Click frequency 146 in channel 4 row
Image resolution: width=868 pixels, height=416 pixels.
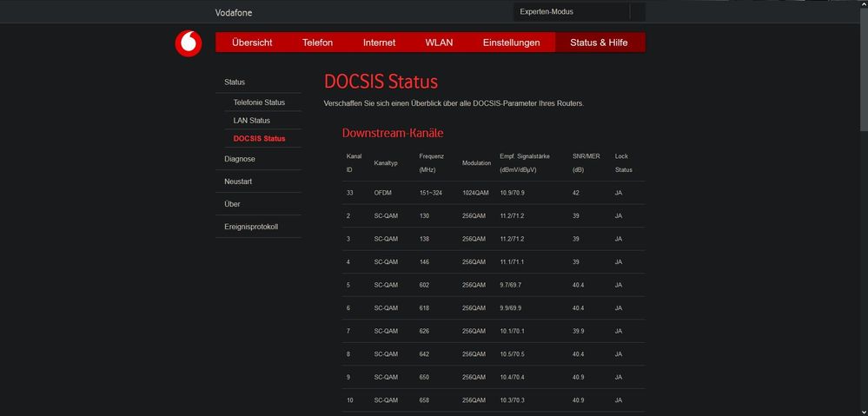click(x=425, y=262)
